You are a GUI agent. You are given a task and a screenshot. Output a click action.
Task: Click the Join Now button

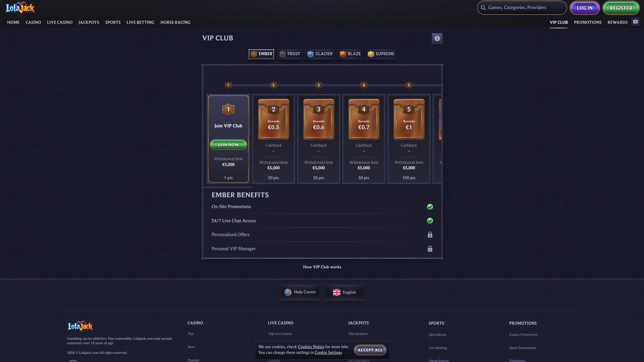click(228, 145)
